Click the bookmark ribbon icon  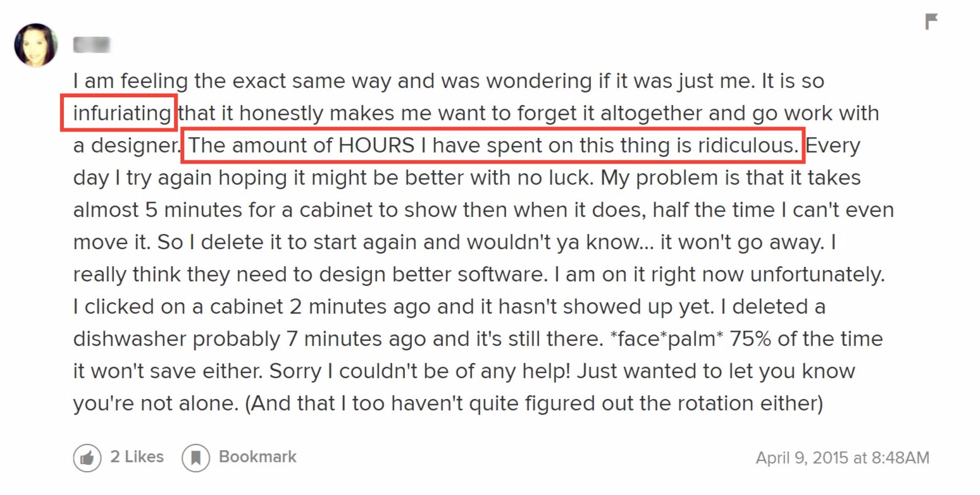[195, 457]
